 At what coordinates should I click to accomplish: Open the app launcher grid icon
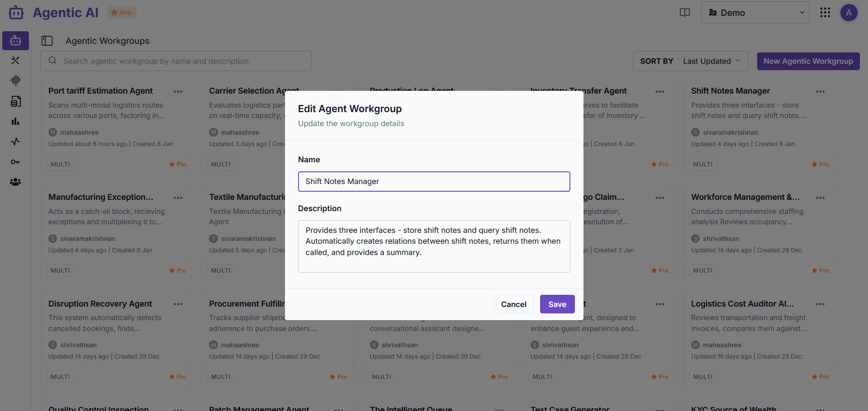point(825,13)
